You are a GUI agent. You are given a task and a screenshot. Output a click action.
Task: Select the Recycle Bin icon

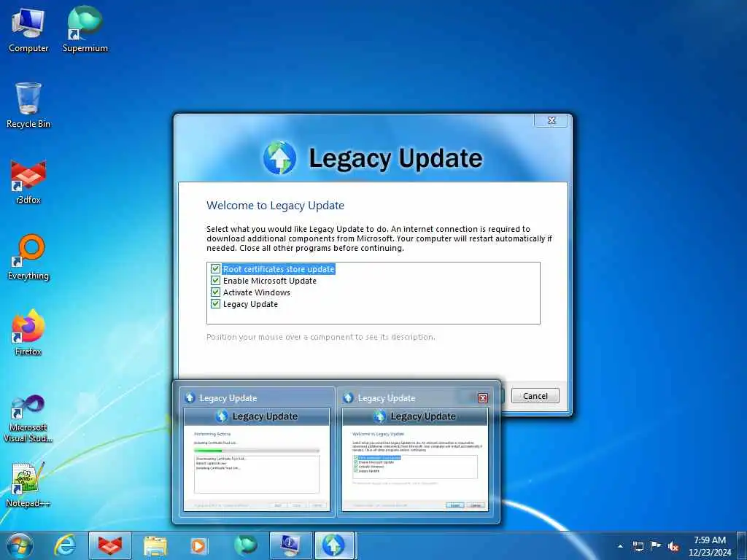[x=28, y=105]
